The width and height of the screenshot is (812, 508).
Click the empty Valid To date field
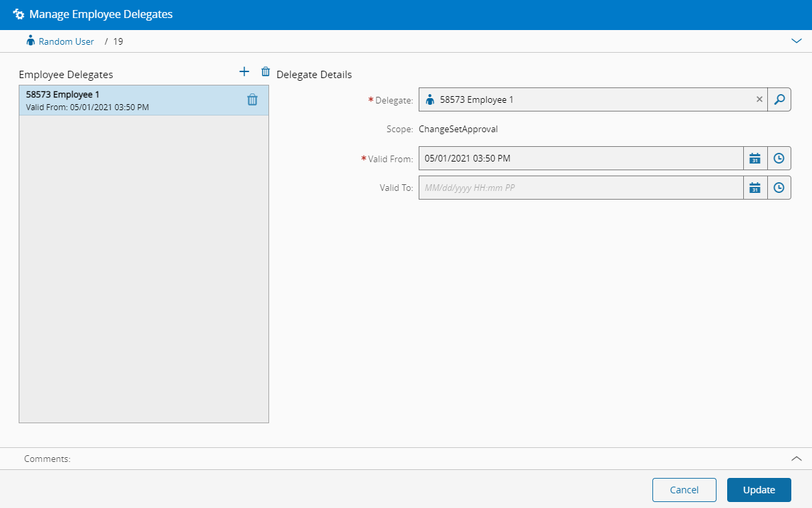[x=580, y=188]
